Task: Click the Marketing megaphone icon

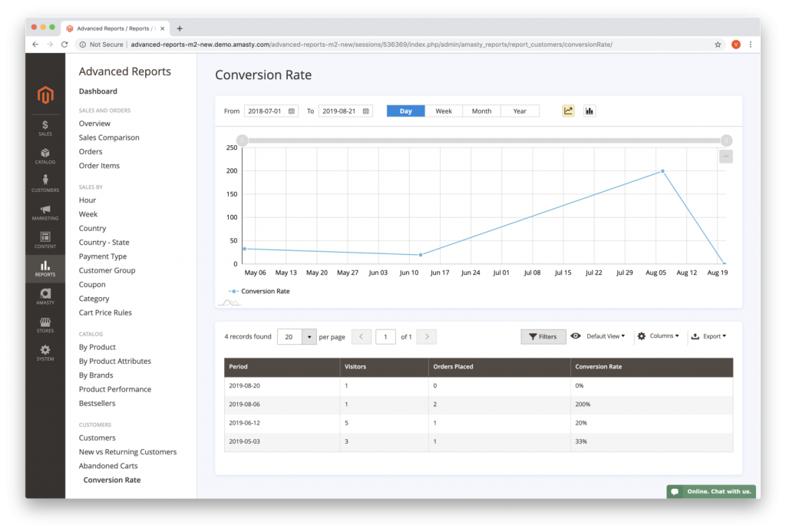Action: [x=45, y=213]
